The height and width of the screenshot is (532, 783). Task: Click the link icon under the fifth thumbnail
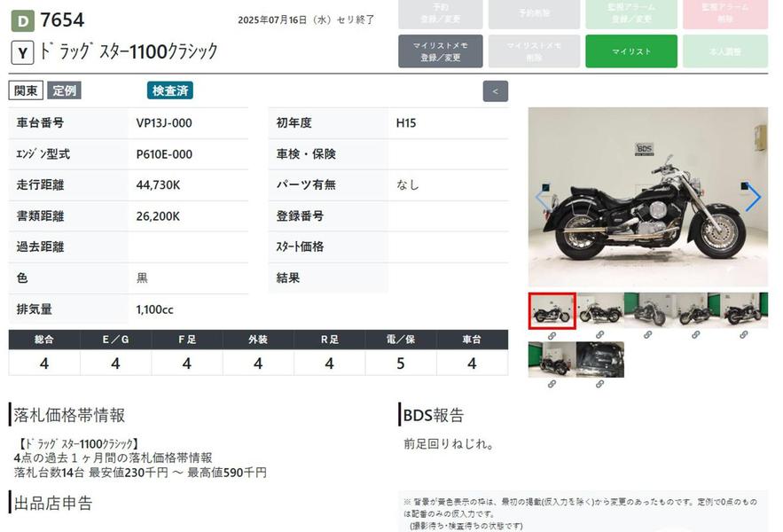[x=743, y=335]
